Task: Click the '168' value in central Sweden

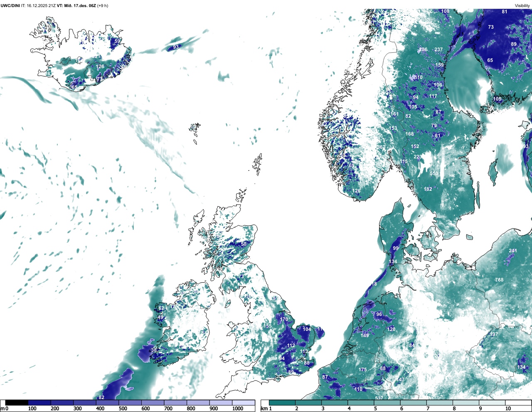Action: coord(410,134)
